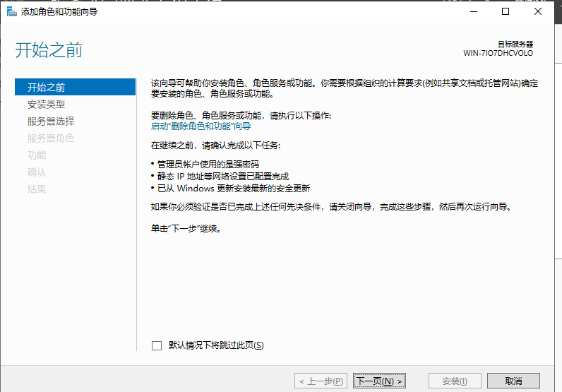Select the 开始之前 step in the sidebar

click(47, 88)
